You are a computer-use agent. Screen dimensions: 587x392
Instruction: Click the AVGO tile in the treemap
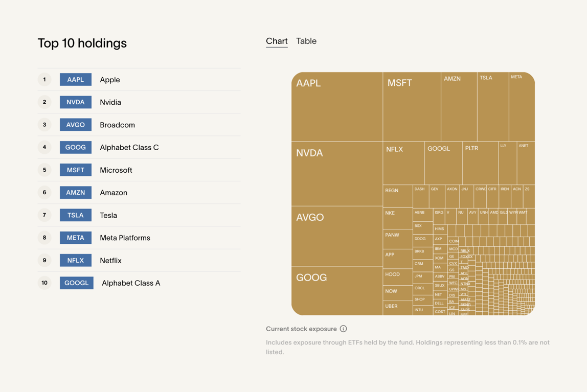pyautogui.click(x=337, y=236)
